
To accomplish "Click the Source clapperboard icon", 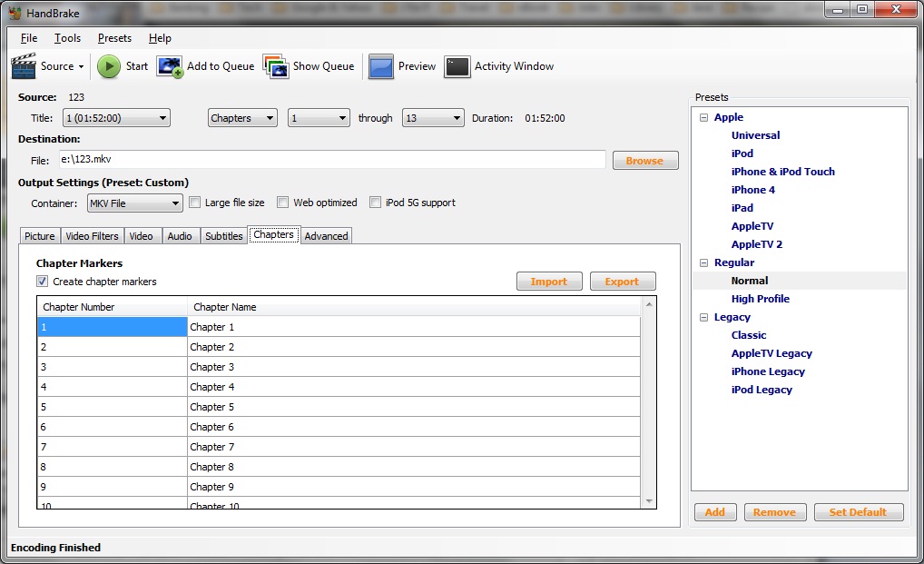I will tap(24, 66).
